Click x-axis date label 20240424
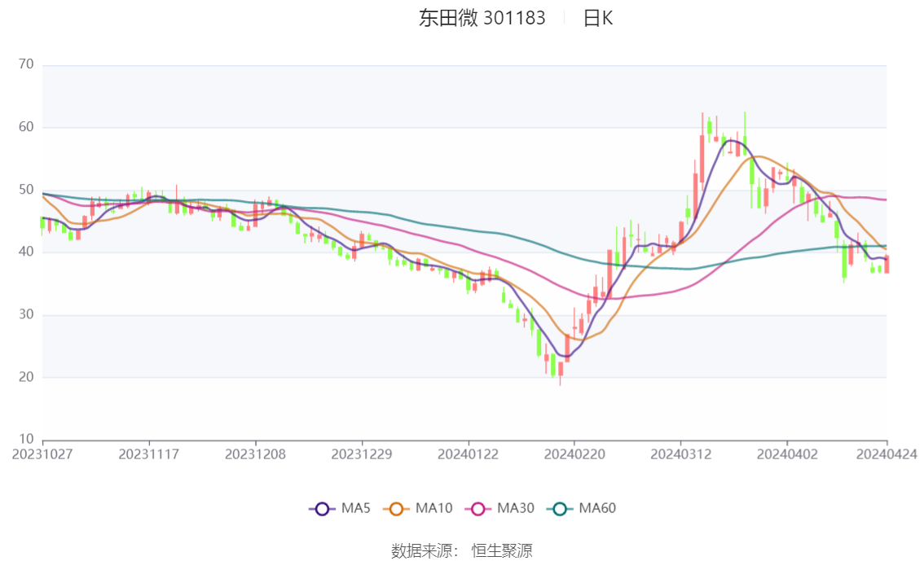Image resolution: width=924 pixels, height=561 pixels. tap(887, 454)
